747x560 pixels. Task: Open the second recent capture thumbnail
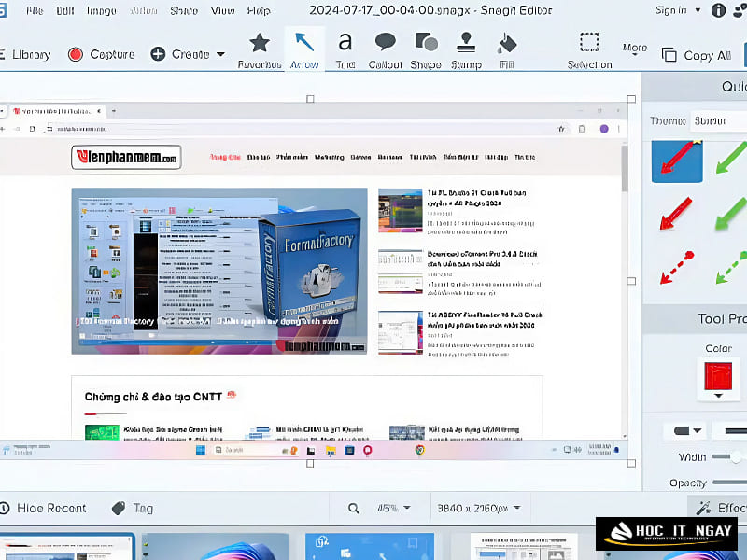(x=216, y=547)
